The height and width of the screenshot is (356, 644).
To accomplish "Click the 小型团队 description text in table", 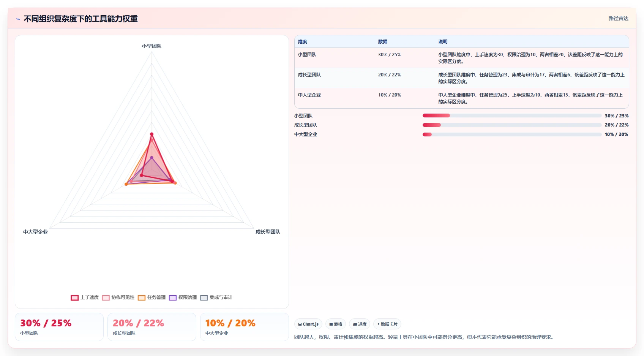I will tap(530, 58).
